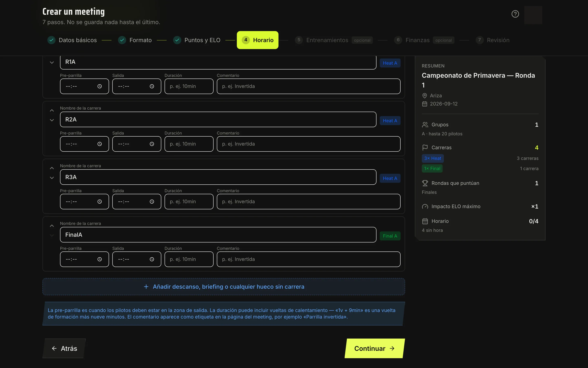
Task: Click the Carreras flag icon in summary
Action: [425, 147]
